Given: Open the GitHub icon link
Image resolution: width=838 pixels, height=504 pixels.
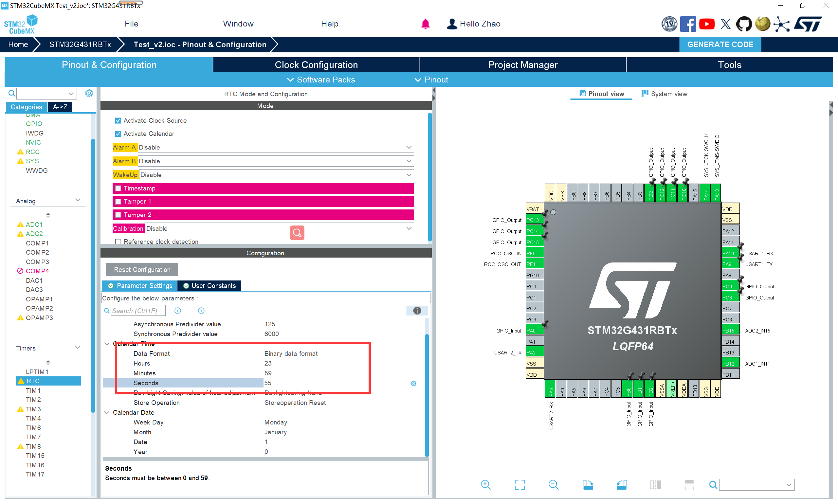Looking at the screenshot, I should point(744,24).
